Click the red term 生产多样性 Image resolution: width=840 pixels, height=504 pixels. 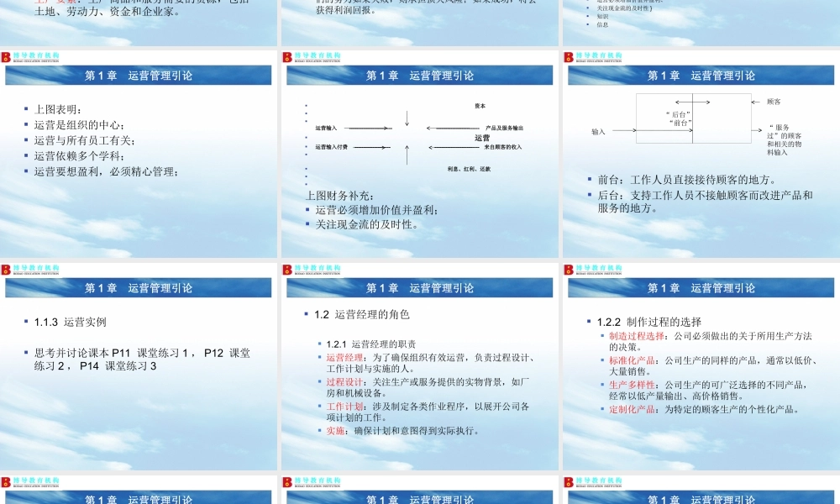point(632,385)
